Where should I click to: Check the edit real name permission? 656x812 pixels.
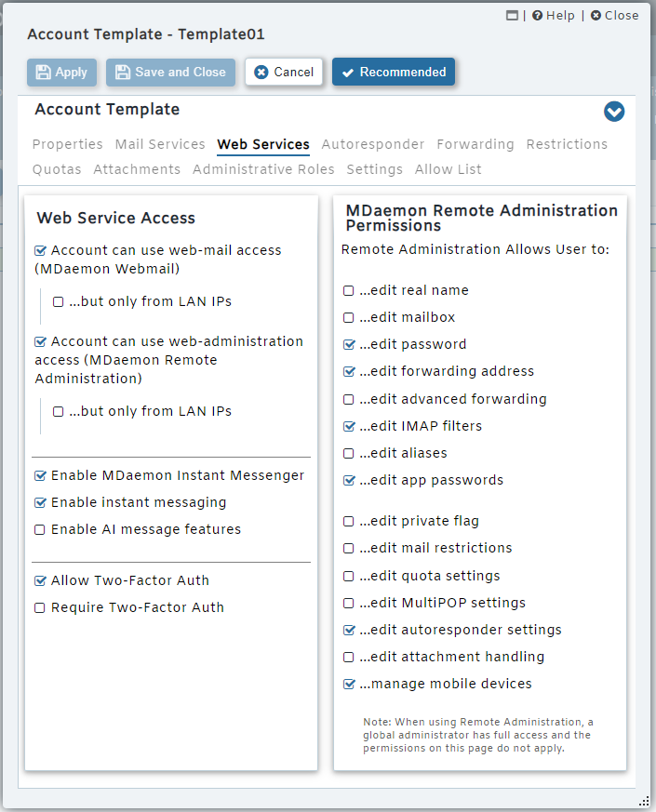[x=350, y=290]
